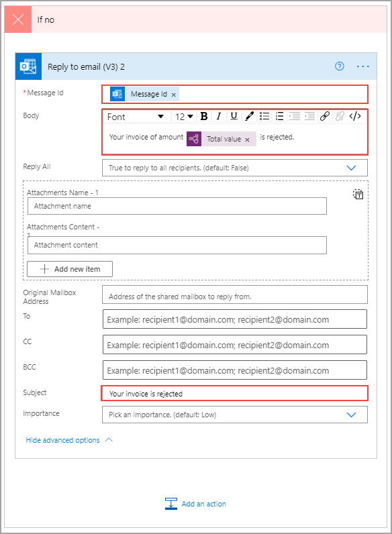
Task: Click the title 'Reply to email (V3) 2'
Action: click(x=86, y=67)
